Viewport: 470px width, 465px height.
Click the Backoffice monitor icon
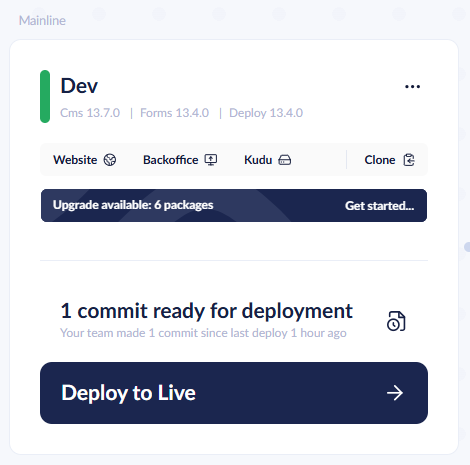(x=211, y=160)
